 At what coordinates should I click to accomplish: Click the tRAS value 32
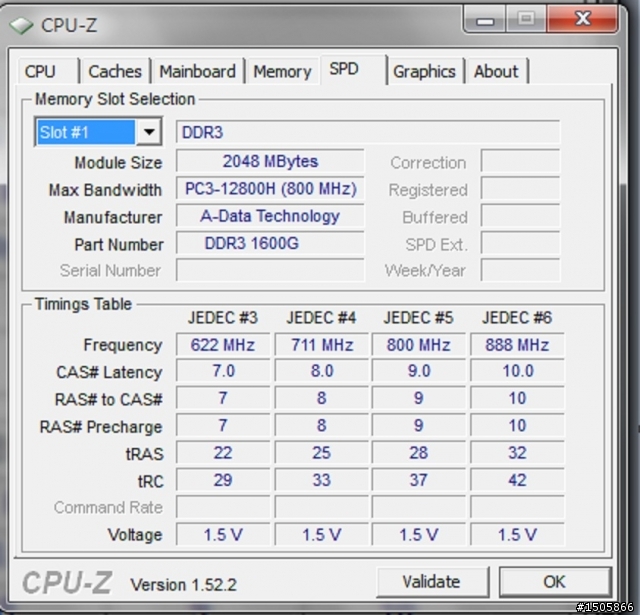tap(517, 453)
